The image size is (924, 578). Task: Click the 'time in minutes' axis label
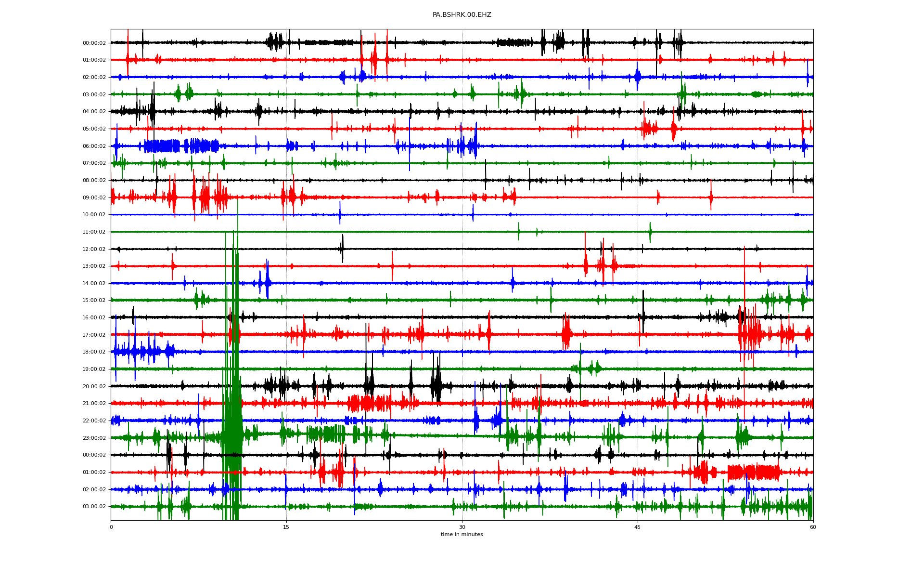point(462,534)
